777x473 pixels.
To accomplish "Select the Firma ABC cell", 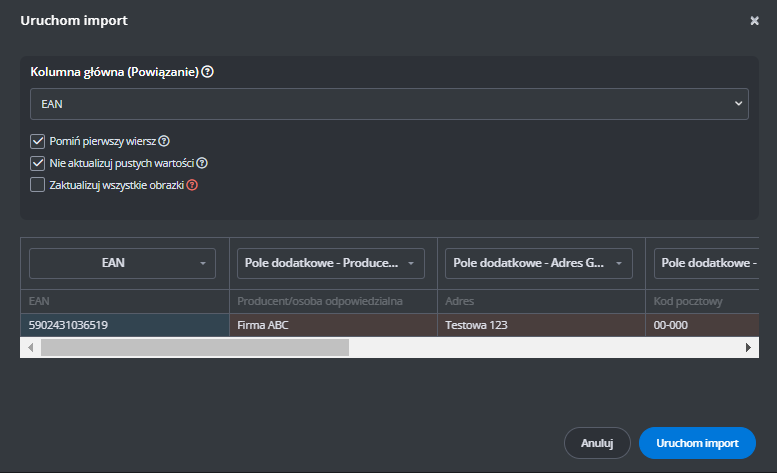I will 331,325.
